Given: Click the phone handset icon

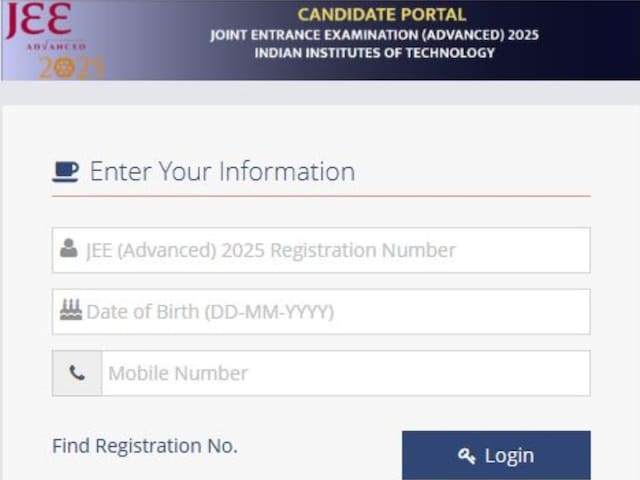Looking at the screenshot, I should [x=77, y=373].
